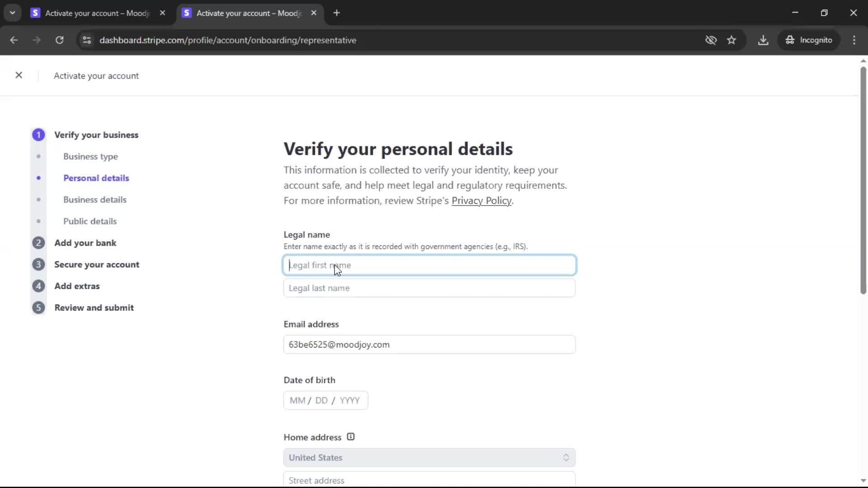Open the Chrome three-dot menu
The image size is (868, 488).
854,40
